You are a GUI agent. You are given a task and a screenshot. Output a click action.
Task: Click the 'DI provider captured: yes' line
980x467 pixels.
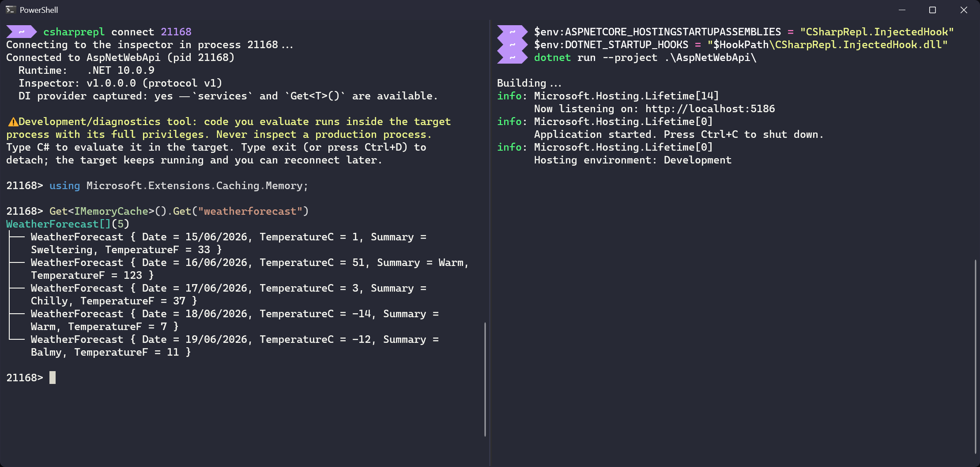click(x=228, y=96)
